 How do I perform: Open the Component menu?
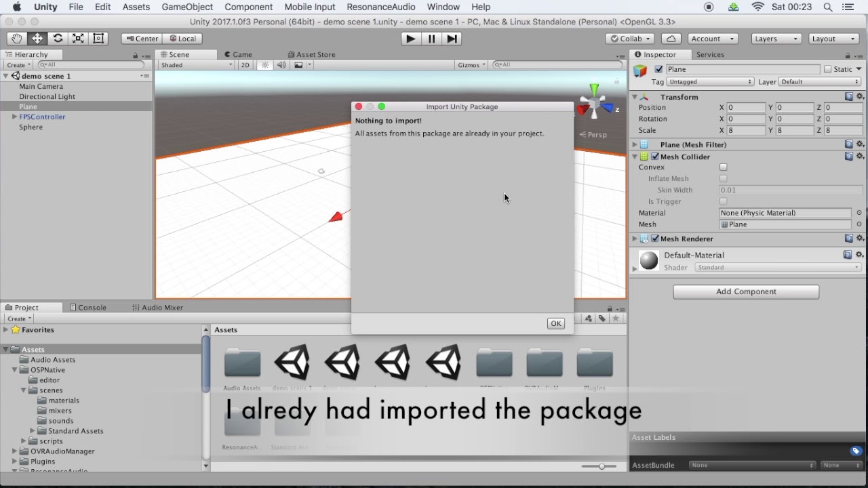tap(248, 7)
